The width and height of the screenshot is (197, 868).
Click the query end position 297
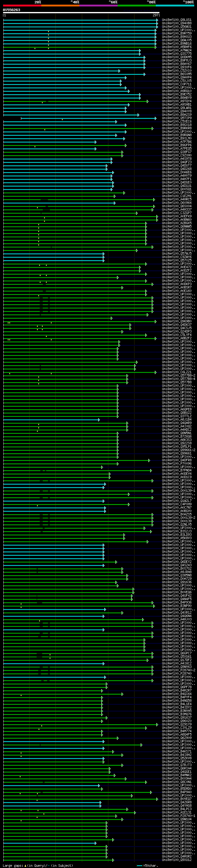(x=155, y=15)
